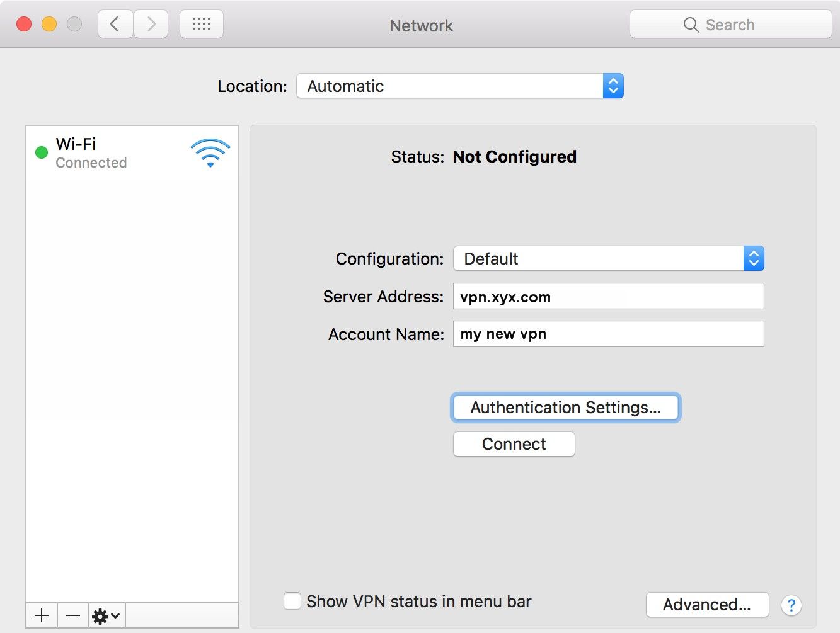
Task: Open the Advanced settings
Action: 707,605
